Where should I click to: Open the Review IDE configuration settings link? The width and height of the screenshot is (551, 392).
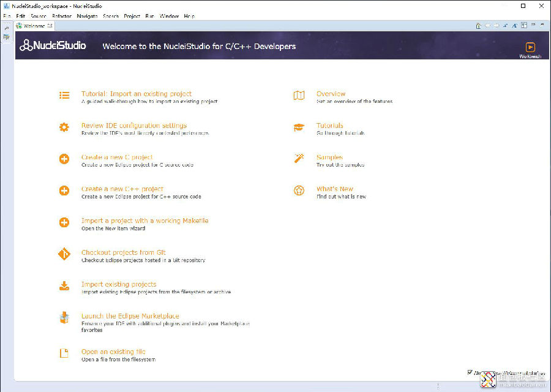[x=134, y=126]
